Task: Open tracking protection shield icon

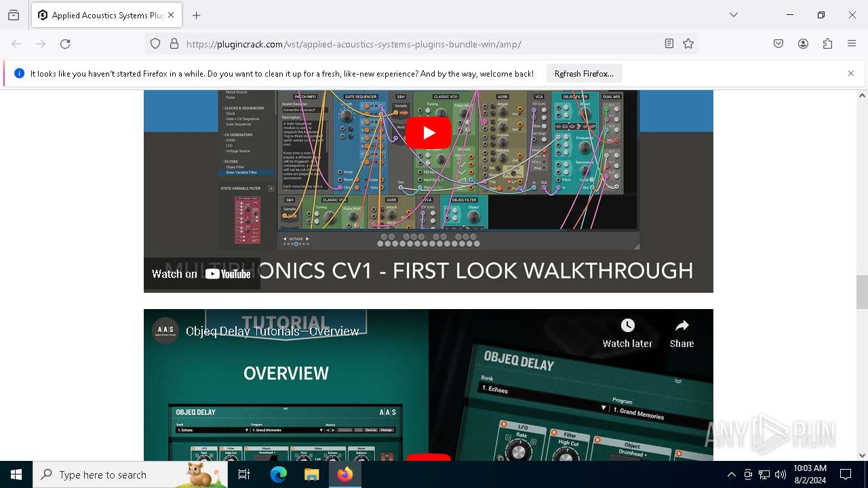Action: point(155,44)
